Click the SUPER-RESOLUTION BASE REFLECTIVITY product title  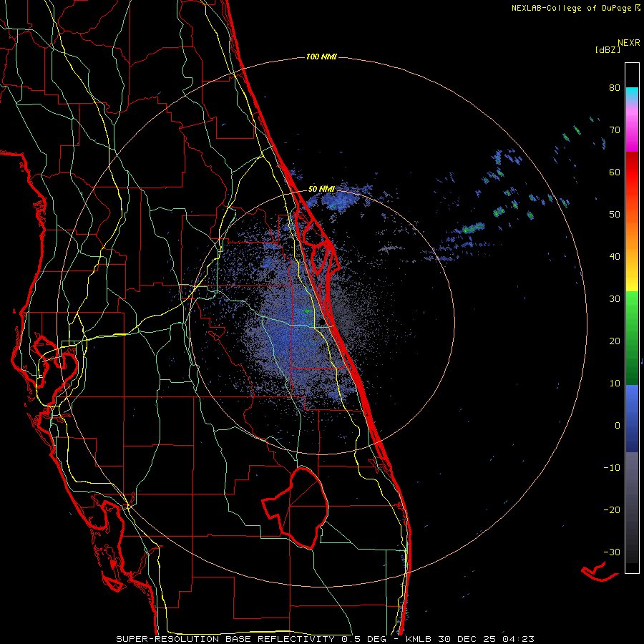tap(225, 639)
